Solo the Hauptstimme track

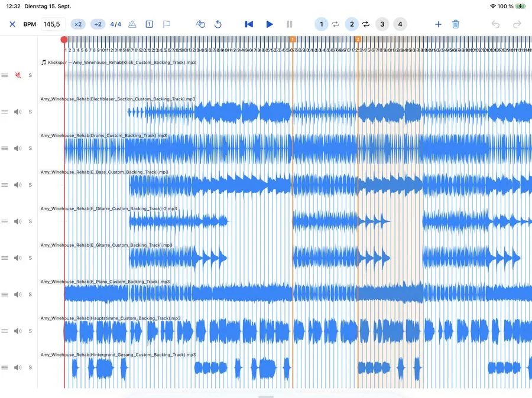(x=30, y=331)
